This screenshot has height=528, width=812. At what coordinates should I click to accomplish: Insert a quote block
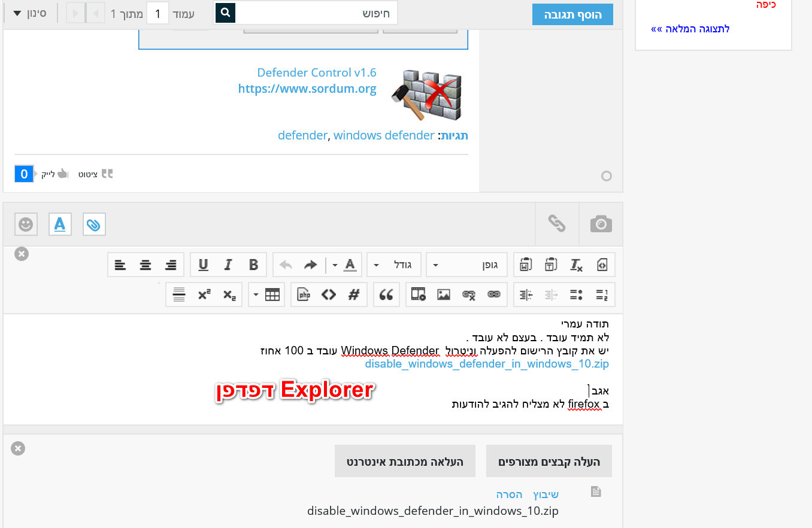387,295
